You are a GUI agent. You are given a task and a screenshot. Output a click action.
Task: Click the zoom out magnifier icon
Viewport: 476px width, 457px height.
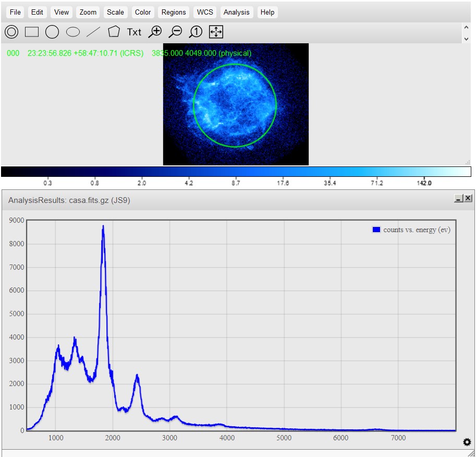[176, 32]
